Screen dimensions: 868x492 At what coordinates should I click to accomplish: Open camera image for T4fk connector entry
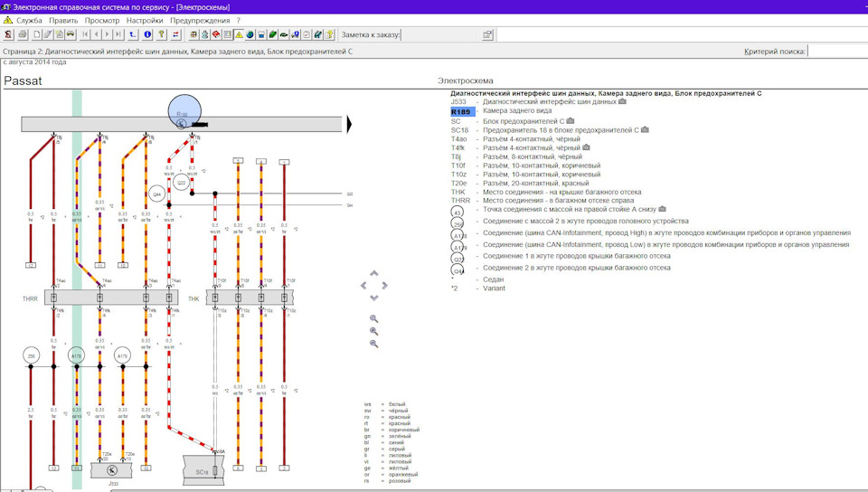tap(586, 147)
